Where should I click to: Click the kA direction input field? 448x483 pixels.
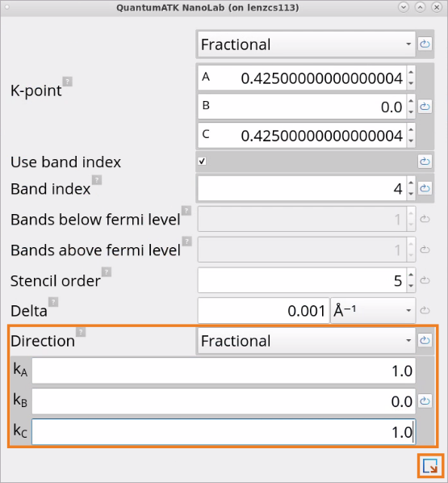pos(224,371)
